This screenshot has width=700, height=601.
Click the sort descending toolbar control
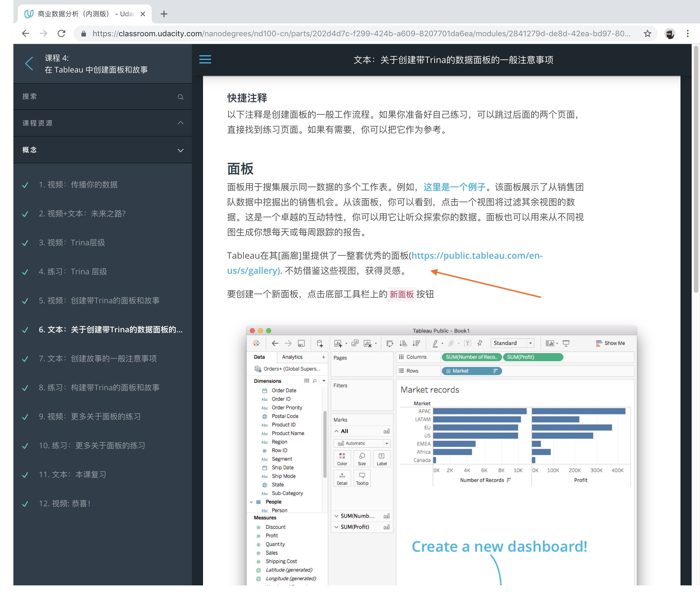click(x=417, y=343)
